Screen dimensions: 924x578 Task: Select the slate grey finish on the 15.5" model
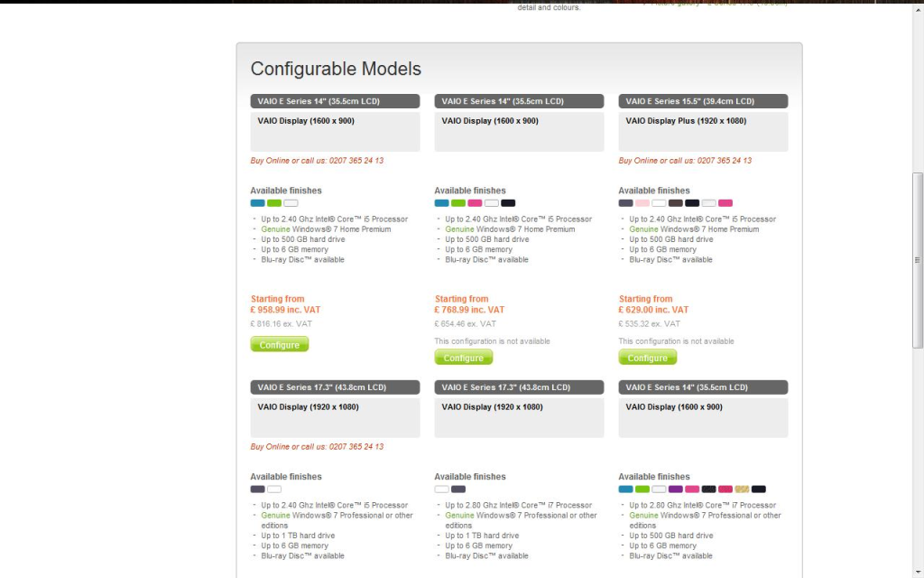coord(625,203)
